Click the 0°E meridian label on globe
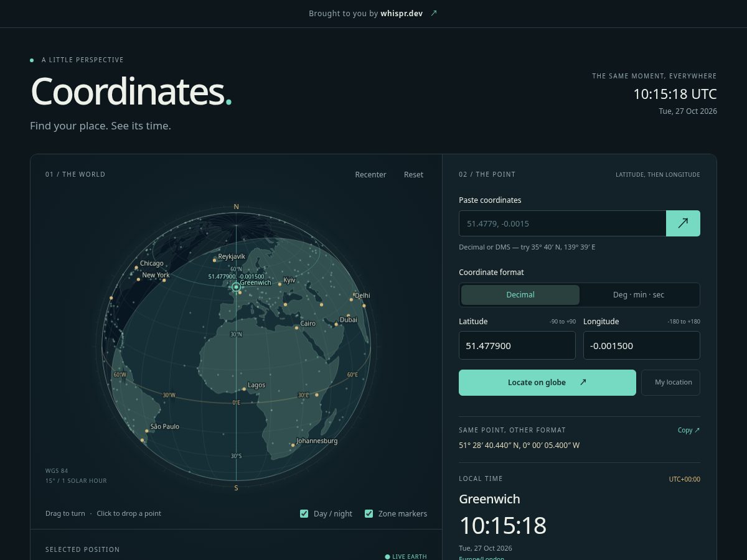Screen dimensions: 747x560 pos(236,403)
